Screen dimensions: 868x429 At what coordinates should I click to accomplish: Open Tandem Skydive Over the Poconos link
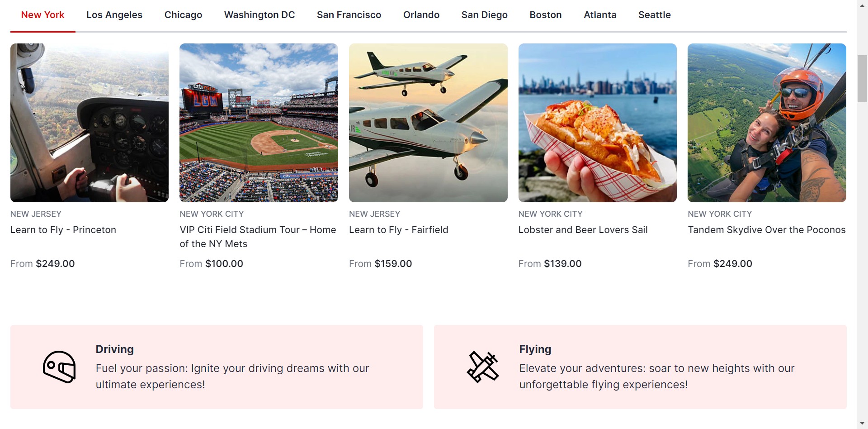point(766,230)
